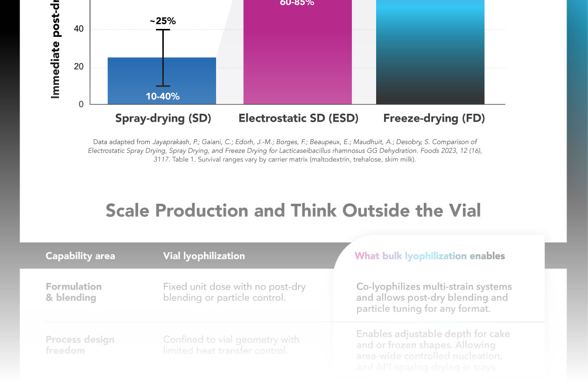Select the ~25% value label

click(x=163, y=21)
